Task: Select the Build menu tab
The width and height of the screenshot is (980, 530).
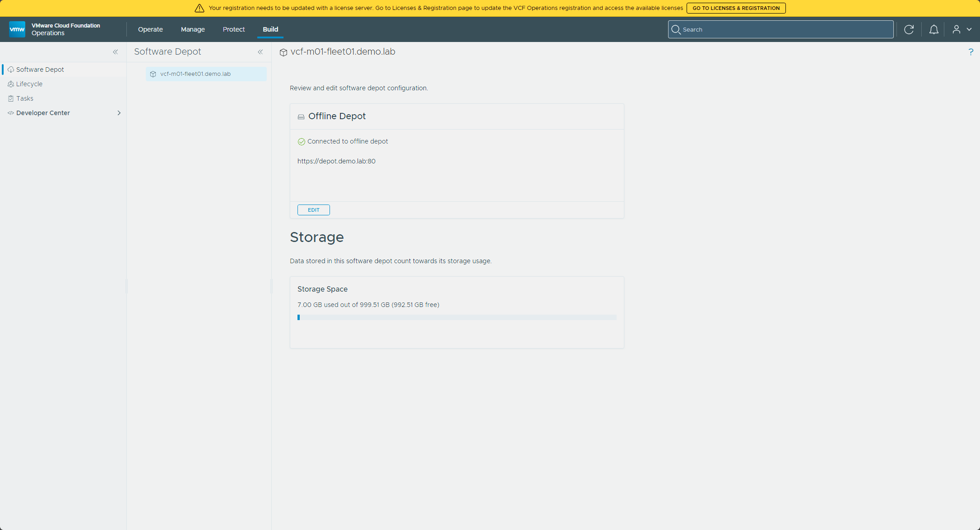Action: click(270, 29)
